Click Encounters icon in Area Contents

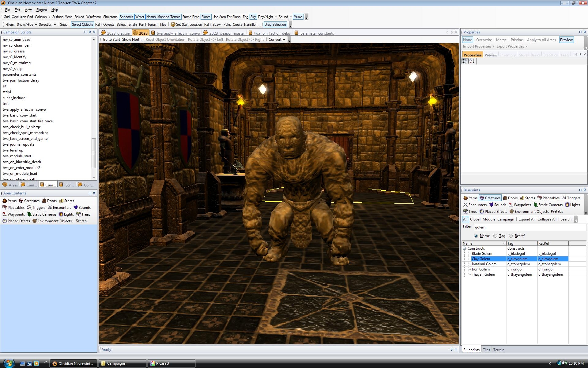pyautogui.click(x=50, y=208)
